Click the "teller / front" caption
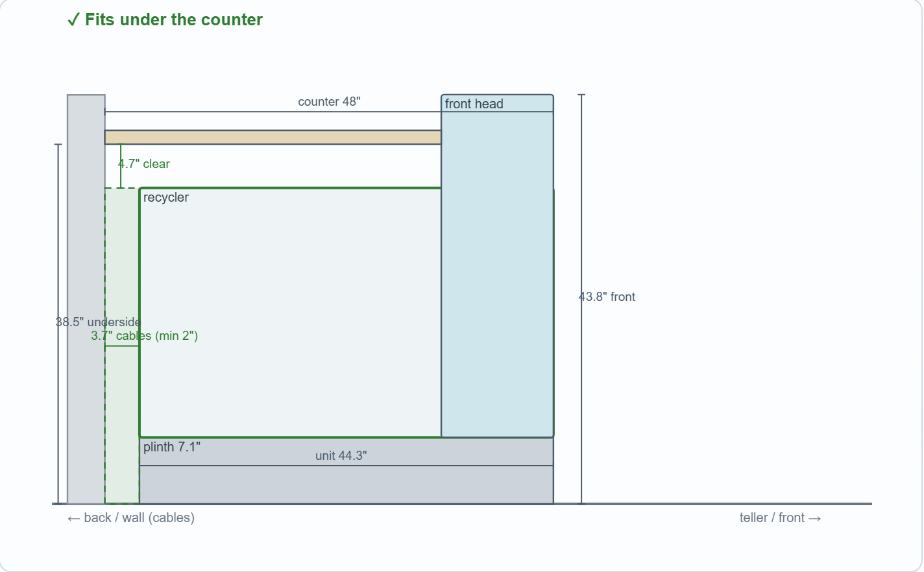 (x=781, y=518)
